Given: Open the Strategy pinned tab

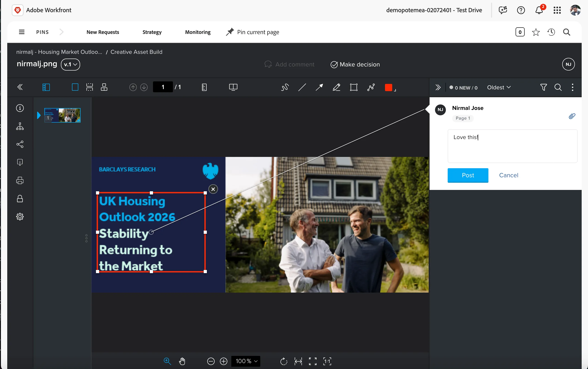Looking at the screenshot, I should tap(152, 32).
